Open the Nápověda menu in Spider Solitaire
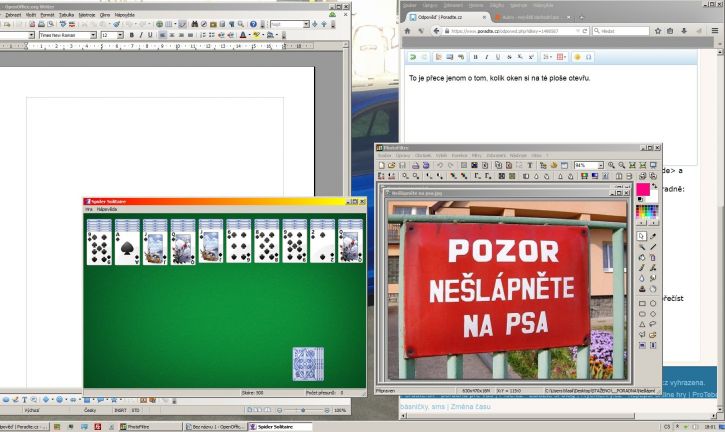 click(x=106, y=209)
